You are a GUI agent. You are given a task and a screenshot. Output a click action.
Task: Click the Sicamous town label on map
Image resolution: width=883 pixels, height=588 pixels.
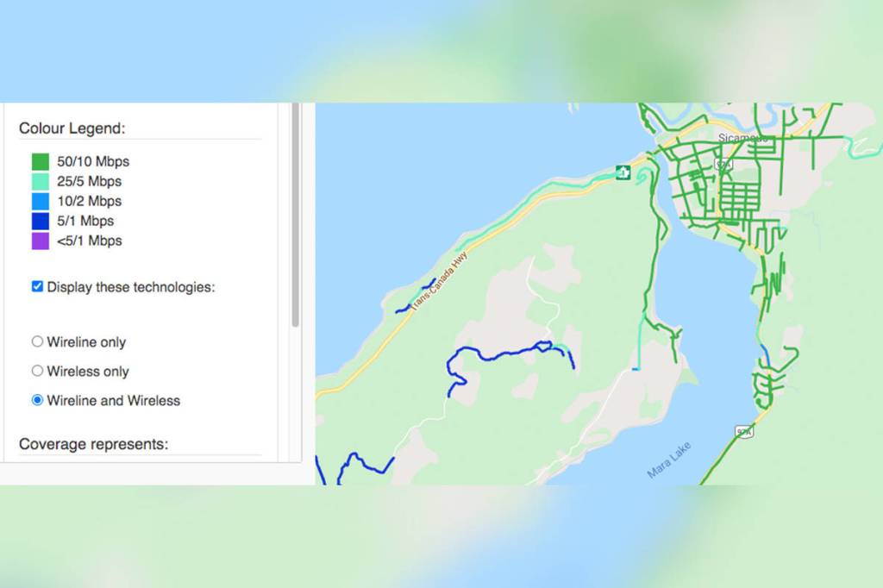[x=742, y=138]
